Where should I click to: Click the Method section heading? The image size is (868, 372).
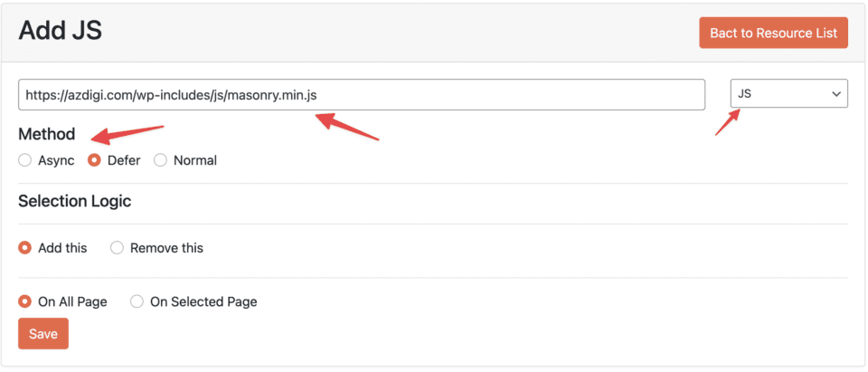[x=47, y=134]
